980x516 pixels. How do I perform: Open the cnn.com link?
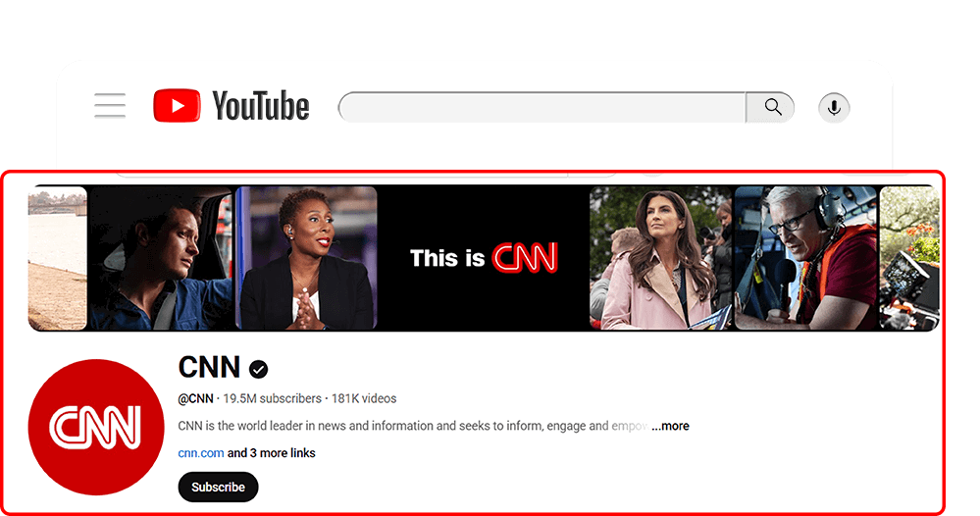pos(201,453)
